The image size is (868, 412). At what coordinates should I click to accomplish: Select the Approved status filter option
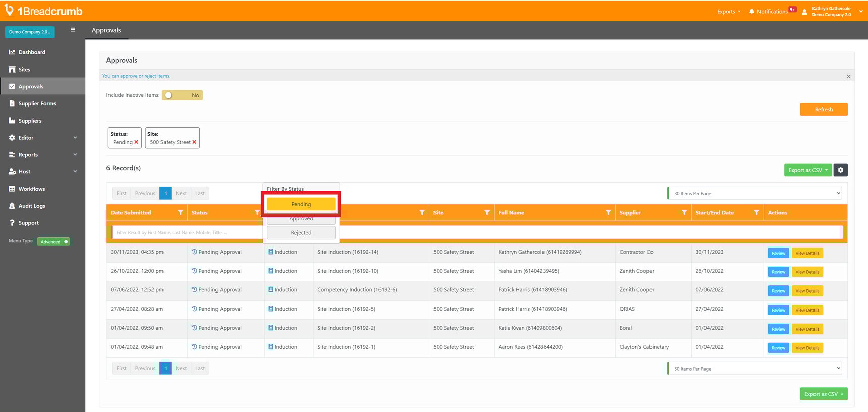coord(301,219)
